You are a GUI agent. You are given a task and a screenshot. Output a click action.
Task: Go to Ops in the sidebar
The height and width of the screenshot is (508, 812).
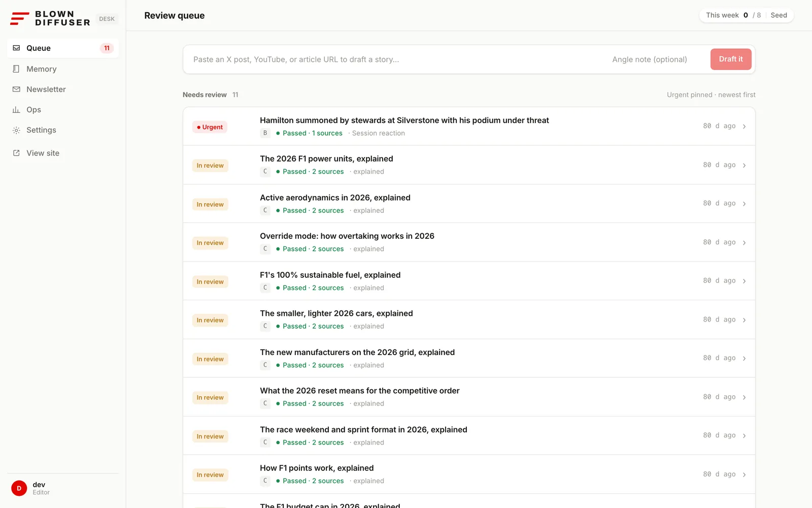(63, 110)
